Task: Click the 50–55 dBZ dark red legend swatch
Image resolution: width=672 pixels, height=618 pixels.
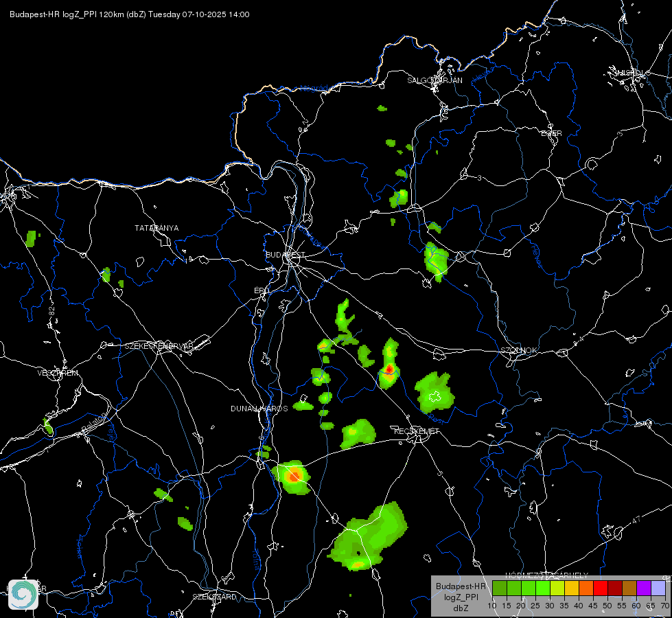Action: (615, 588)
